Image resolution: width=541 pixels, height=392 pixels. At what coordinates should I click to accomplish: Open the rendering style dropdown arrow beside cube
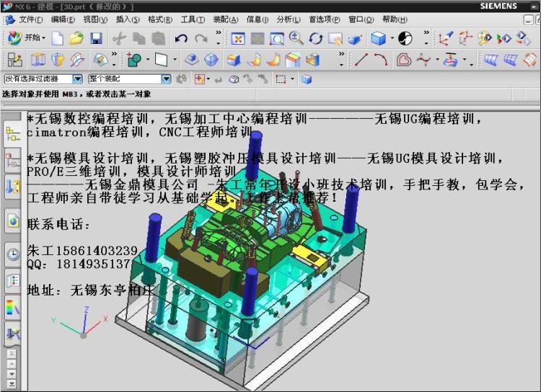pyautogui.click(x=392, y=38)
